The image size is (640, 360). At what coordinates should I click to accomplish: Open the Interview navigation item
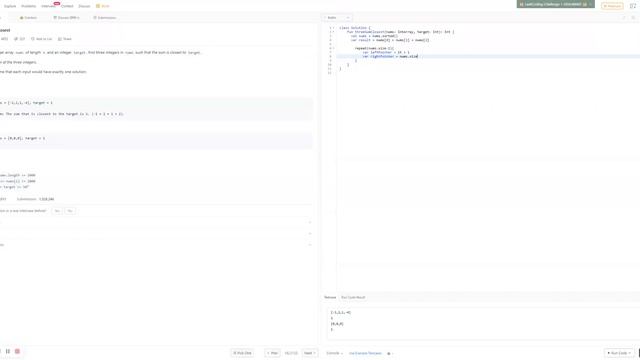pyautogui.click(x=48, y=6)
